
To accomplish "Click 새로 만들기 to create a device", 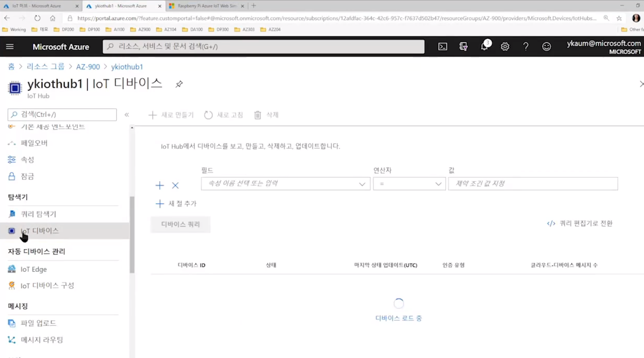I will coord(171,115).
